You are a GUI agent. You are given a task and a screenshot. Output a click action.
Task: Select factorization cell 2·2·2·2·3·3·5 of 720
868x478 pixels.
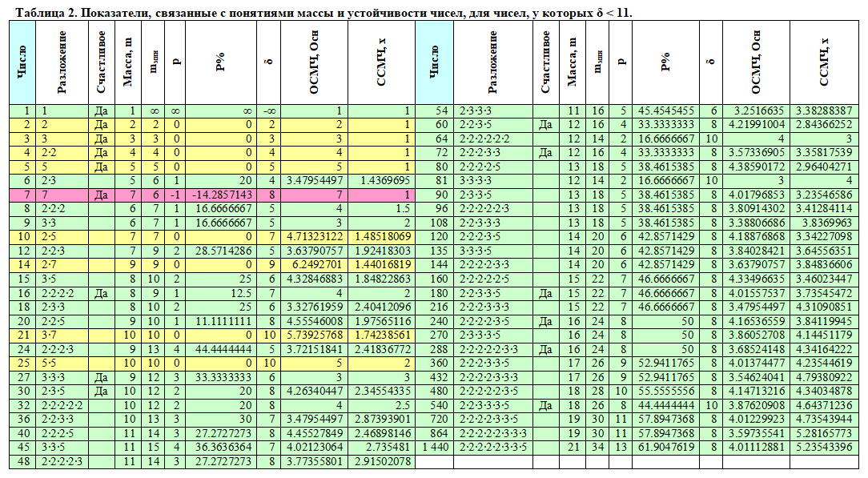click(x=492, y=420)
